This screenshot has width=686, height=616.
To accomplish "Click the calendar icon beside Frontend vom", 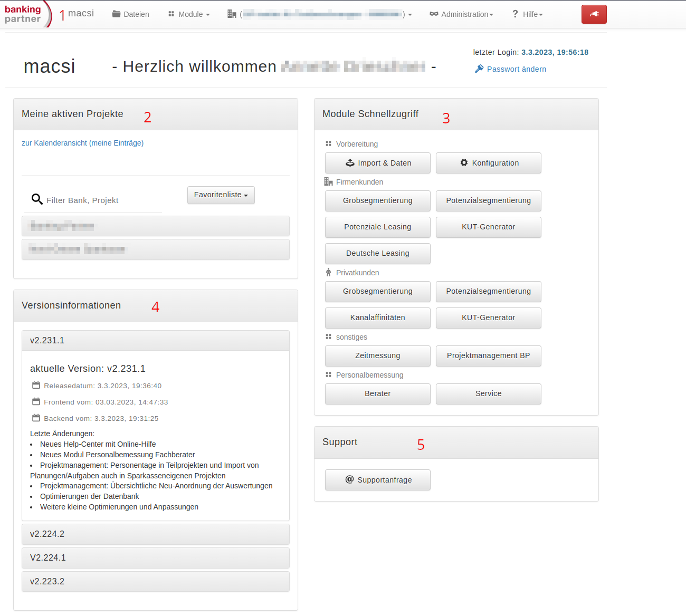I will [36, 402].
